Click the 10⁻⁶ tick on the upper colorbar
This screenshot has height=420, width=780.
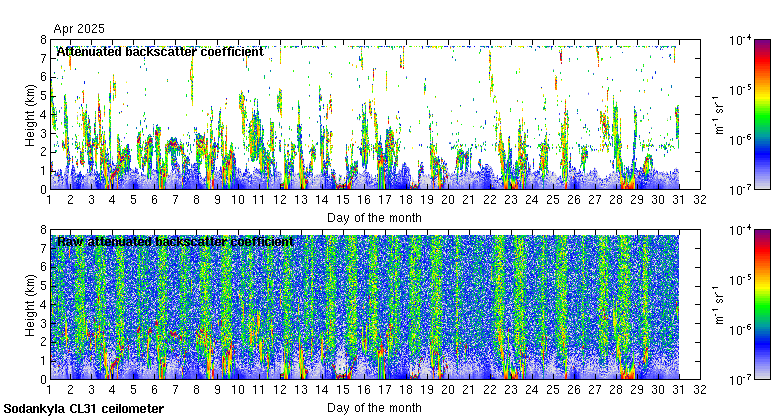[x=741, y=140]
